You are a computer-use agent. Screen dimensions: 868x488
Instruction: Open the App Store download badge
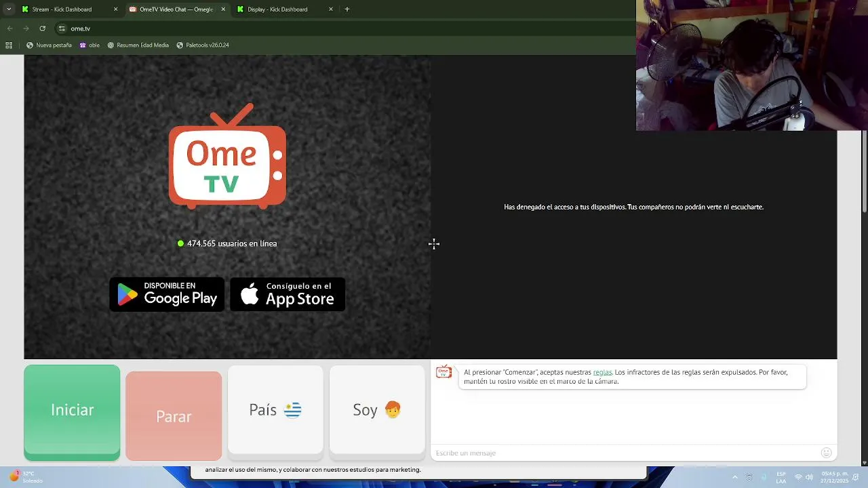click(288, 294)
